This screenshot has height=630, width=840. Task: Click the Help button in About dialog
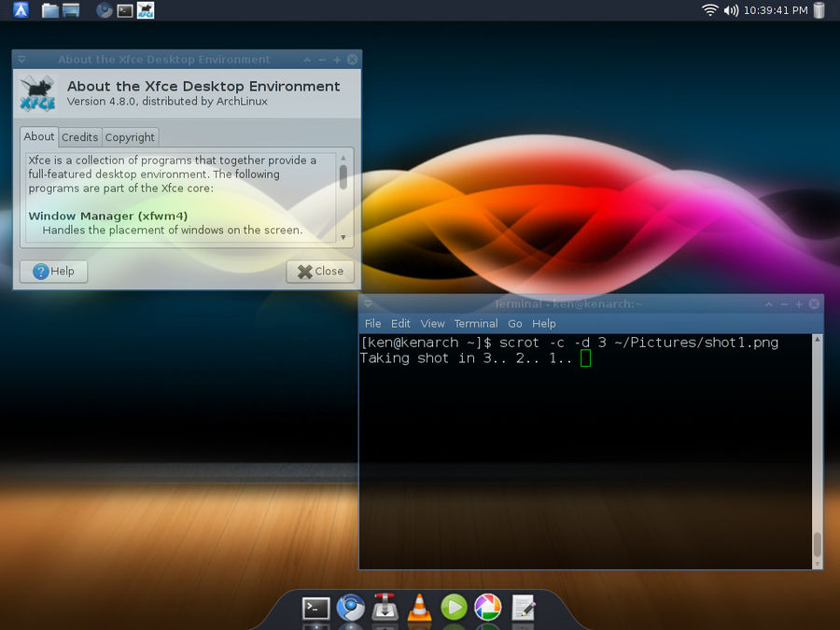(53, 272)
